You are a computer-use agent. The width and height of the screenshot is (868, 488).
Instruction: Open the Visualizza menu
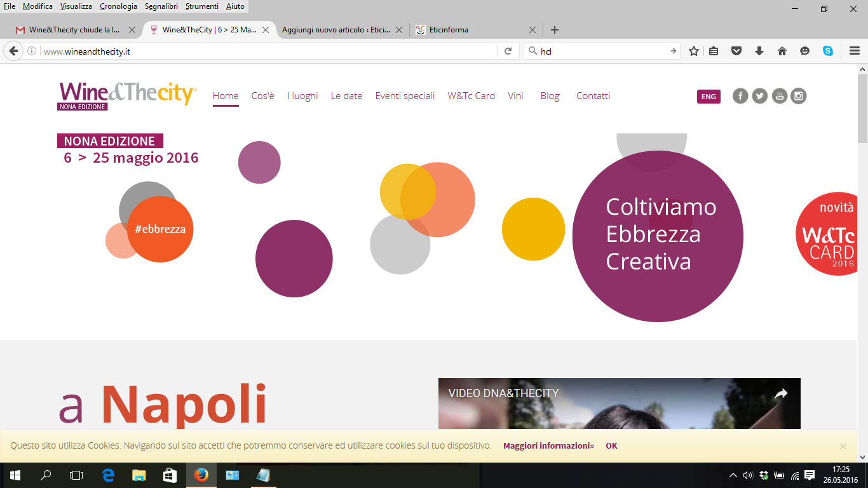tap(76, 6)
